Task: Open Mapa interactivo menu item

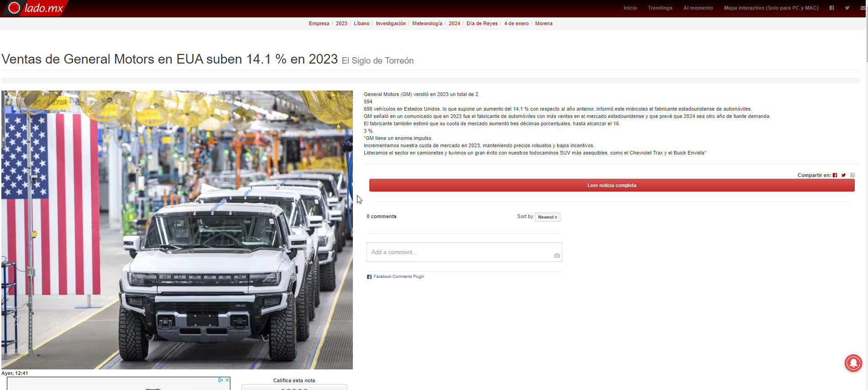Action: (x=771, y=8)
